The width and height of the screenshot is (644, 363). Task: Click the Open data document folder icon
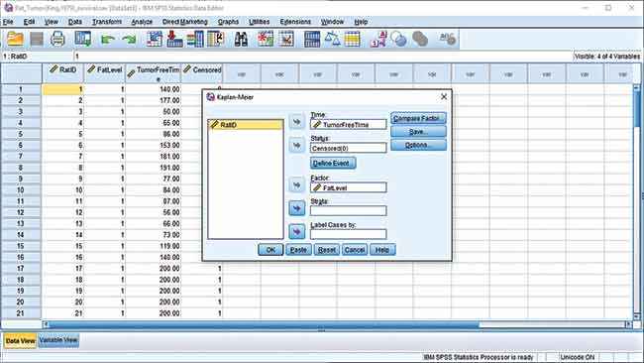(15, 39)
